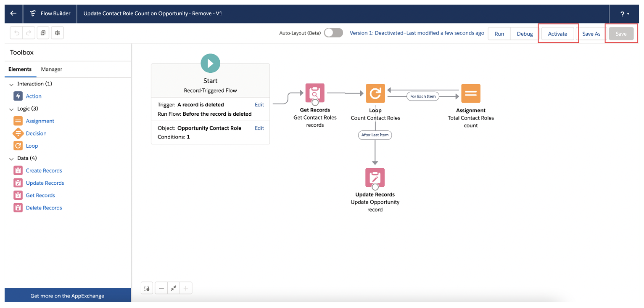The image size is (644, 308).
Task: Click the Save As button
Action: click(x=591, y=34)
